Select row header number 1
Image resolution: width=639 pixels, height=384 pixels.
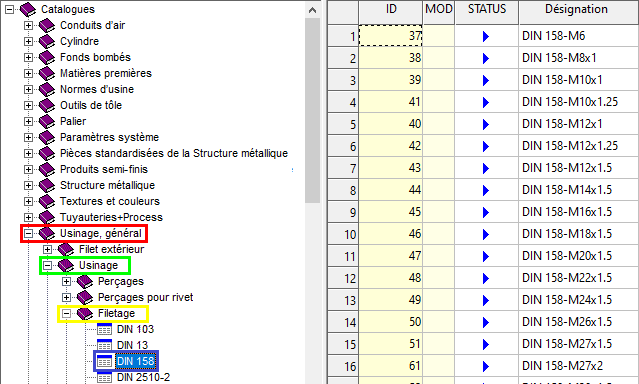pos(343,36)
